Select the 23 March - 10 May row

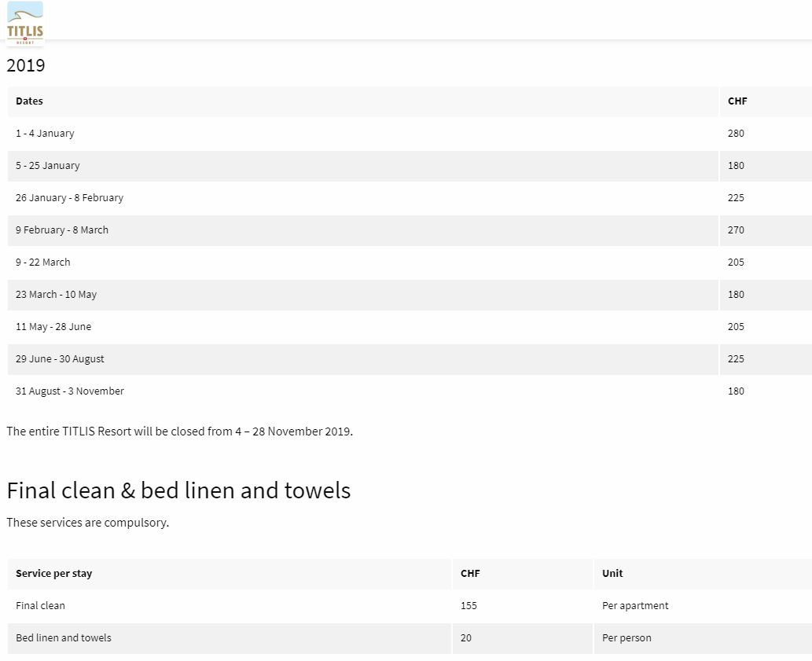click(x=56, y=295)
